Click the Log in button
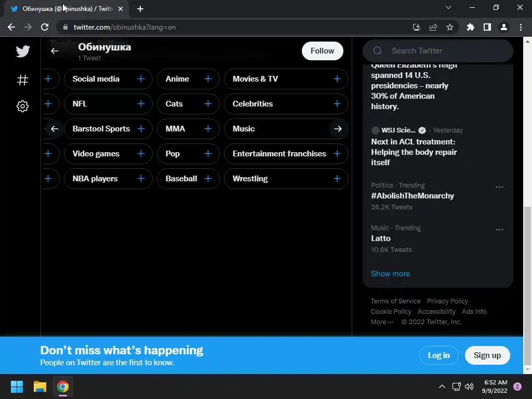This screenshot has width=532, height=399. click(438, 355)
